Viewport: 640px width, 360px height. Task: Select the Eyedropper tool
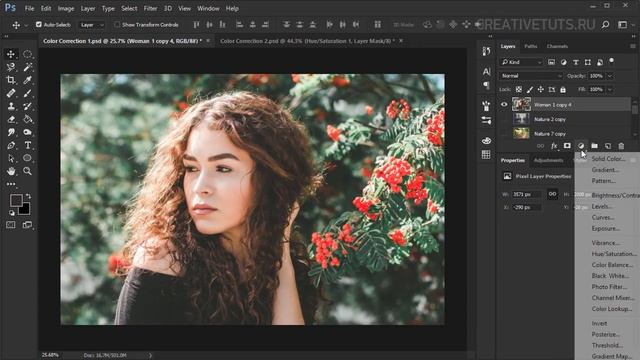27,80
